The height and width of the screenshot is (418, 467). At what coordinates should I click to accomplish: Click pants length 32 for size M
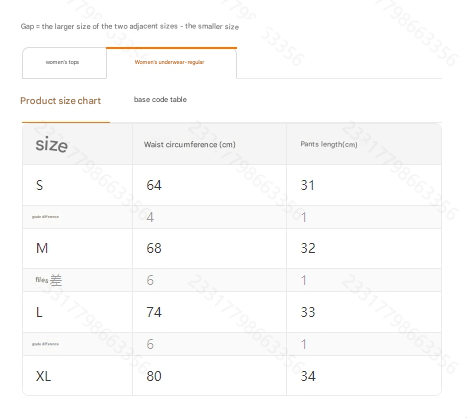coord(308,248)
